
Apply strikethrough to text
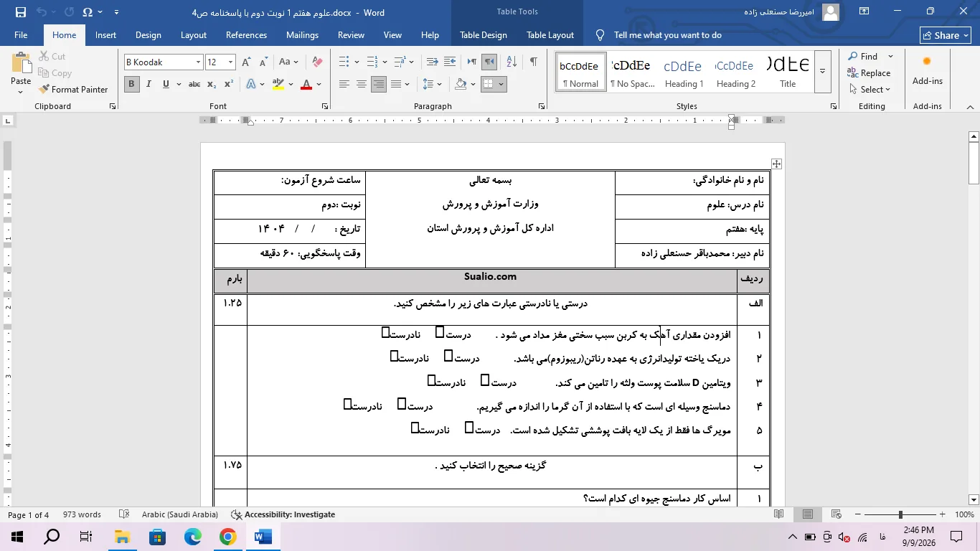[x=194, y=84]
